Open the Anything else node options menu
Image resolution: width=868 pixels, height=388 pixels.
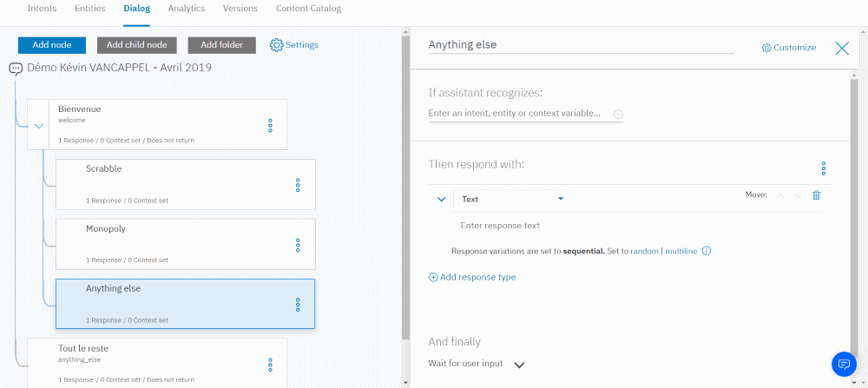(298, 305)
